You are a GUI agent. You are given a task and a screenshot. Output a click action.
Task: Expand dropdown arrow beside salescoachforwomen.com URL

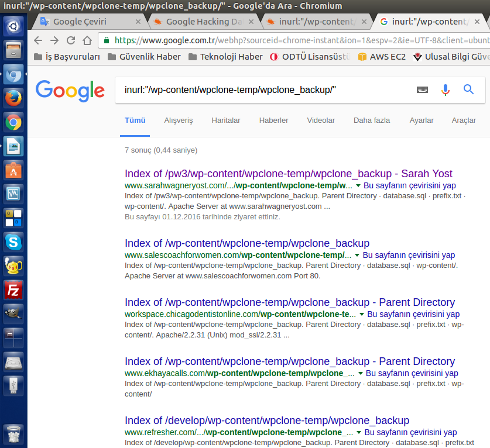click(x=357, y=256)
